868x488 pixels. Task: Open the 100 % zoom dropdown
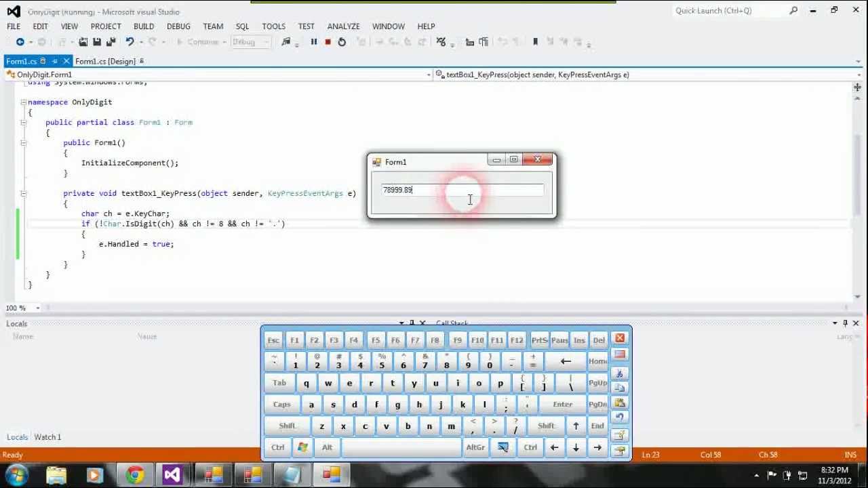(38, 308)
